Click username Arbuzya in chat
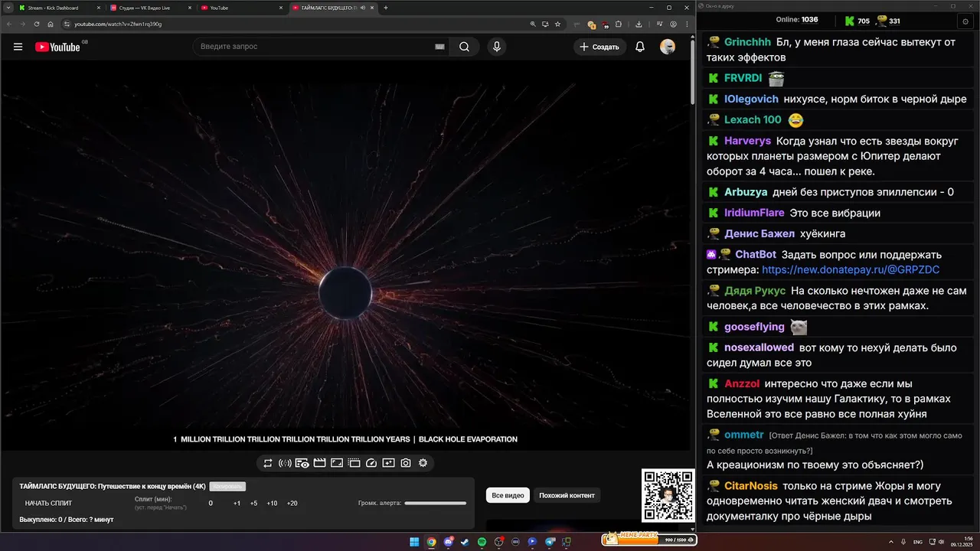 coord(746,192)
